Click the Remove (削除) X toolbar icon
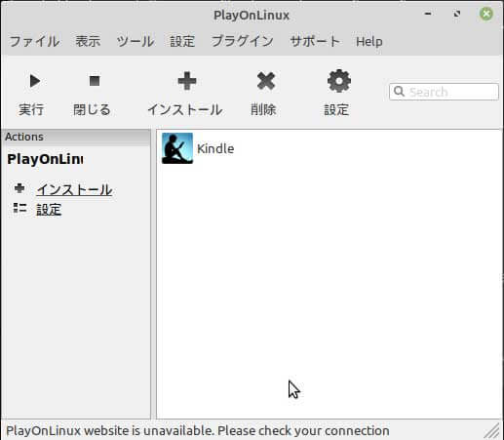Image resolution: width=504 pixels, height=440 pixels. tap(266, 81)
